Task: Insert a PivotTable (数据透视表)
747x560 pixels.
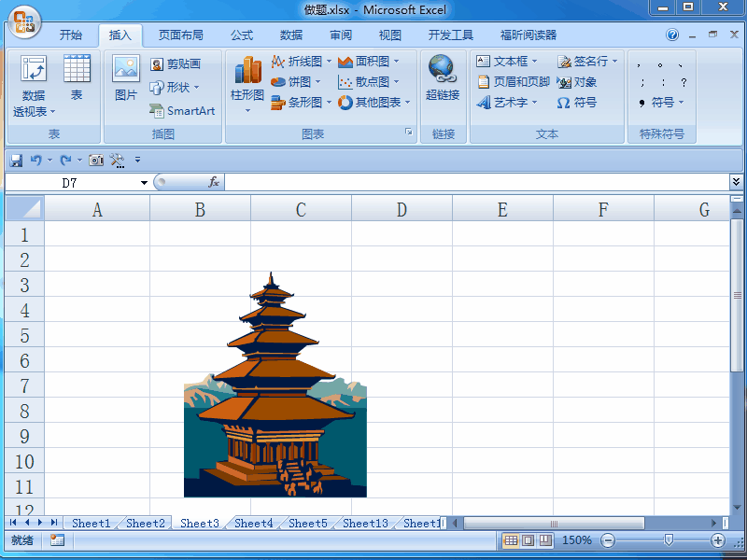Action: pyautogui.click(x=34, y=86)
